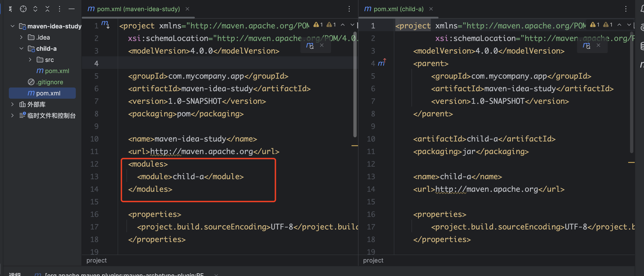Click the parent POM gutter icon on line 4

382,63
